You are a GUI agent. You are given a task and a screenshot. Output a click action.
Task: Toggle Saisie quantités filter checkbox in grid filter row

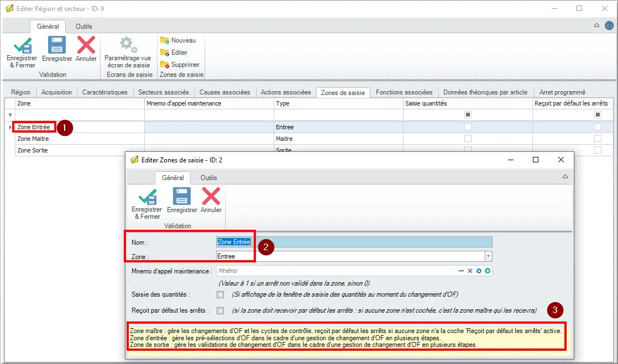point(468,115)
